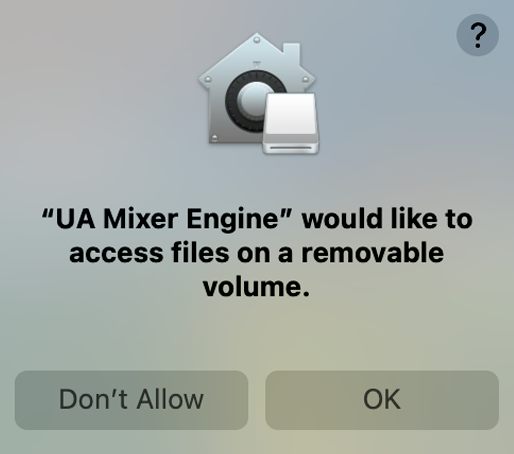This screenshot has height=454, width=514.
Task: Click the slot on the external drive icon
Action: click(x=291, y=147)
